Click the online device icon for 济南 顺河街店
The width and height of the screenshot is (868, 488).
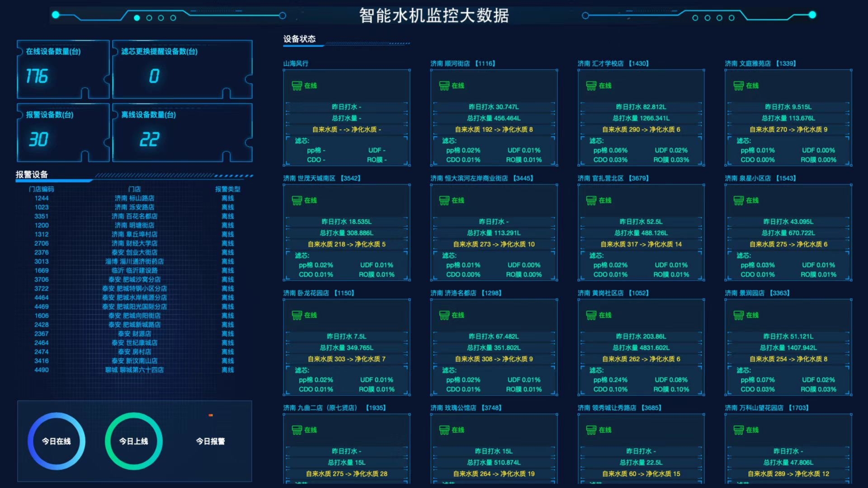point(444,86)
